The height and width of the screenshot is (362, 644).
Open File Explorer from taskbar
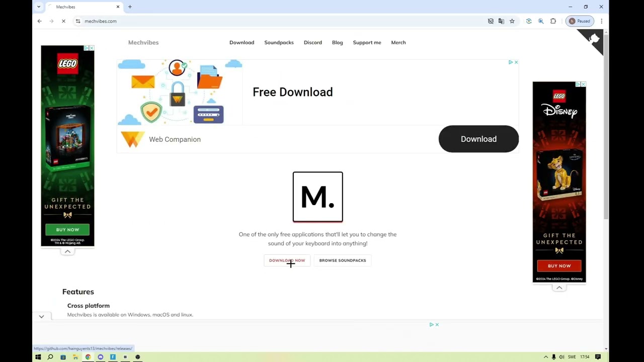click(x=75, y=357)
